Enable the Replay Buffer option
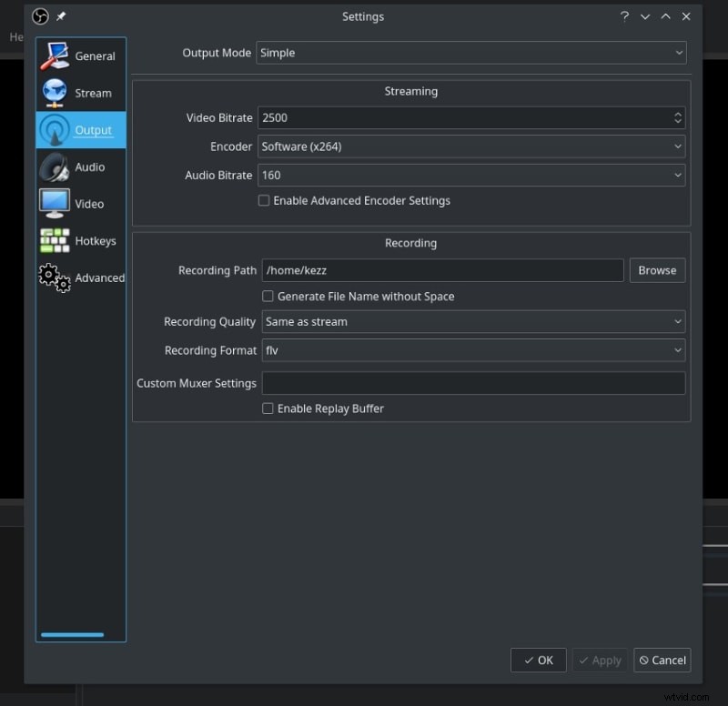This screenshot has height=706, width=728. coord(268,408)
